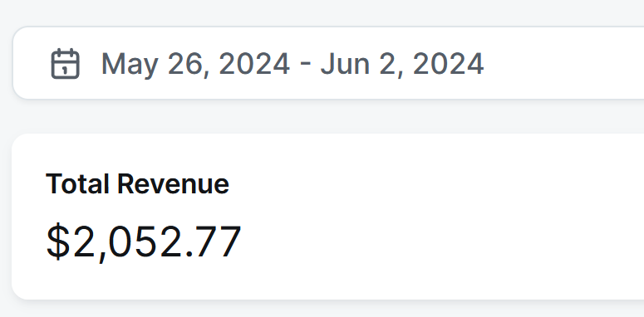
Task: Click the word Revenue in card title
Action: (x=173, y=183)
